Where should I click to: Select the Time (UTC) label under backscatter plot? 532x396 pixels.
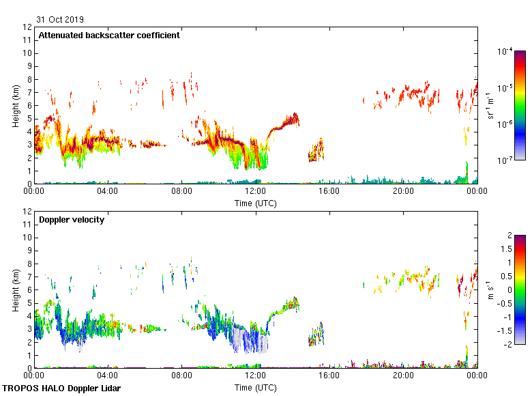(x=255, y=203)
